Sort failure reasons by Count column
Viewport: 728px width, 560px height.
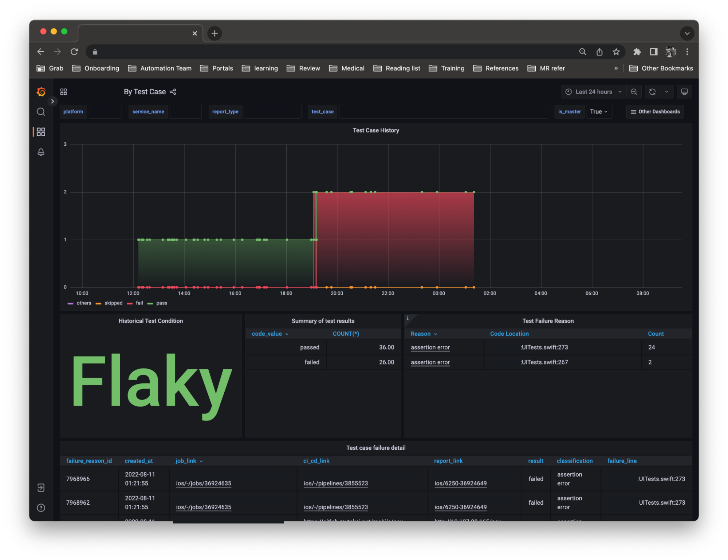pos(656,334)
